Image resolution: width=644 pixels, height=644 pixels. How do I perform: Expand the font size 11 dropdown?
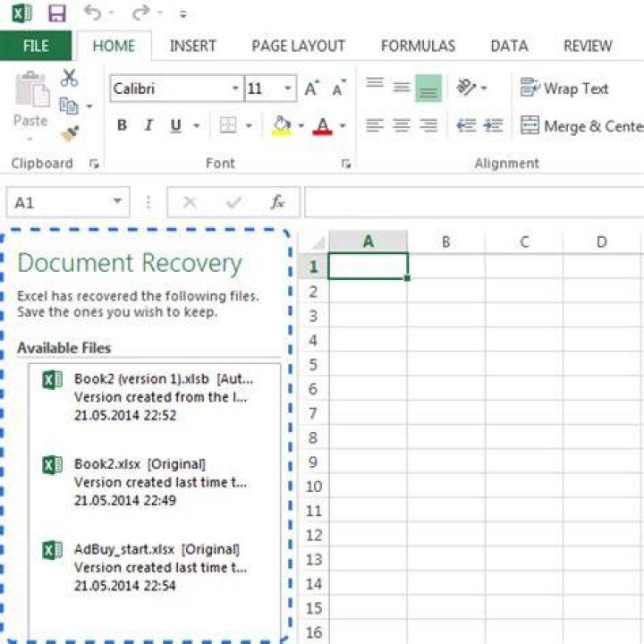click(288, 89)
